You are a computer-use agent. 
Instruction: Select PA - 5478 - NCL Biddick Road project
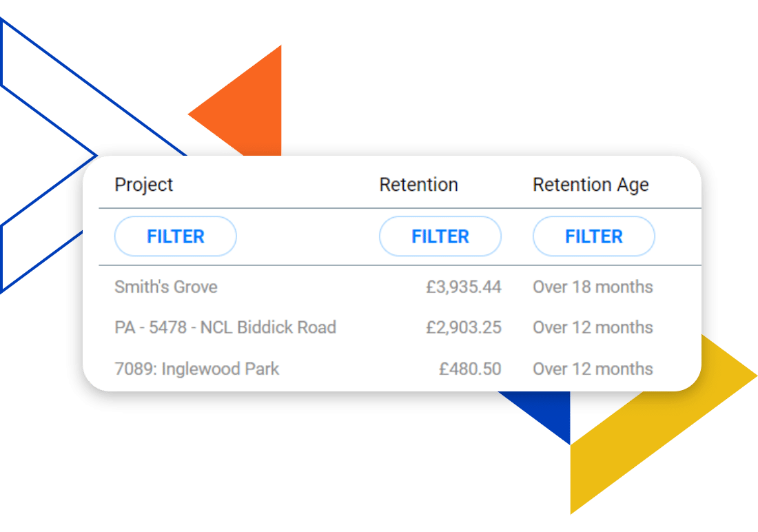click(225, 327)
